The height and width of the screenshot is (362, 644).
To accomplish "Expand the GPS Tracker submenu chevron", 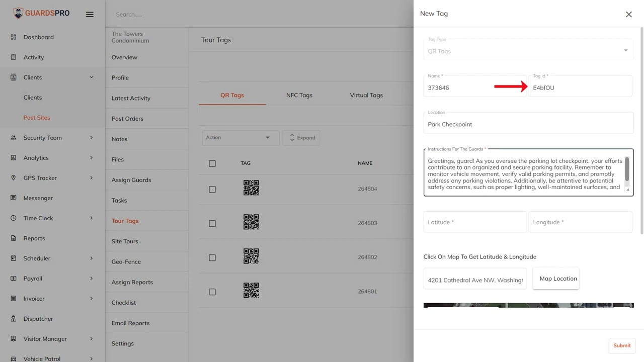I will [91, 178].
